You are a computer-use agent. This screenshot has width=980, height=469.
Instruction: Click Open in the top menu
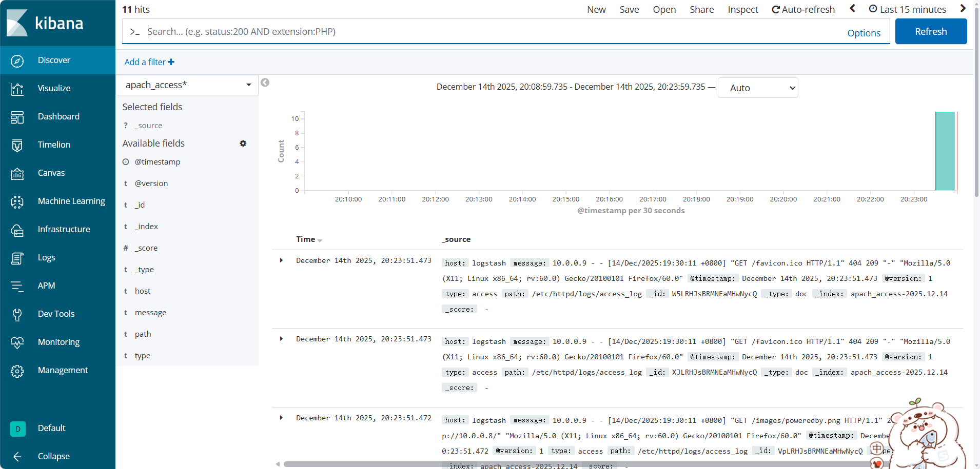[664, 9]
